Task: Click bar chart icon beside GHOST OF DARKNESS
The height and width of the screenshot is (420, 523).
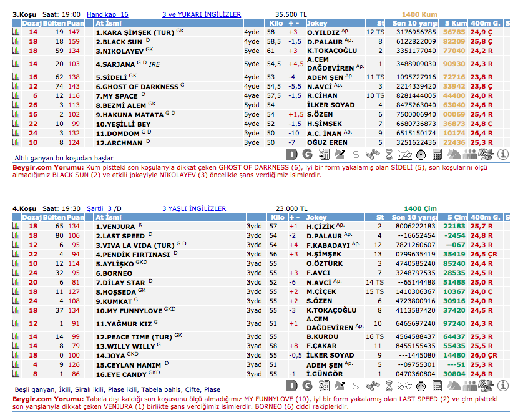Action: pyautogui.click(x=16, y=87)
